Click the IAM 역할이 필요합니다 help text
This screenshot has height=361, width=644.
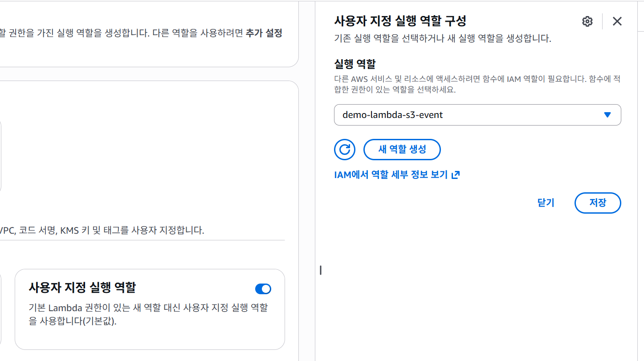(x=477, y=84)
